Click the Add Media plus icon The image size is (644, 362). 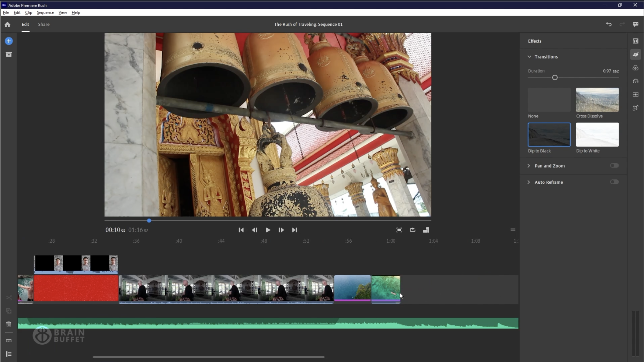pyautogui.click(x=8, y=41)
